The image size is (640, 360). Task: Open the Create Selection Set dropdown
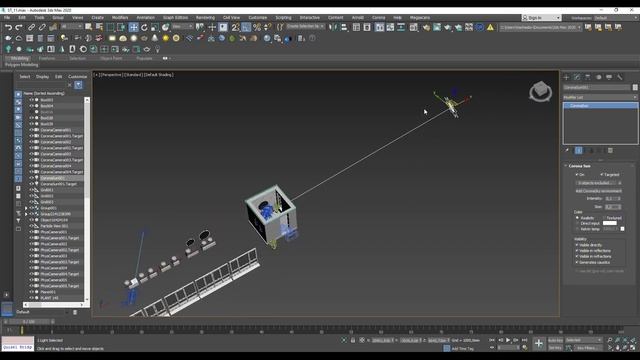pyautogui.click(x=305, y=27)
